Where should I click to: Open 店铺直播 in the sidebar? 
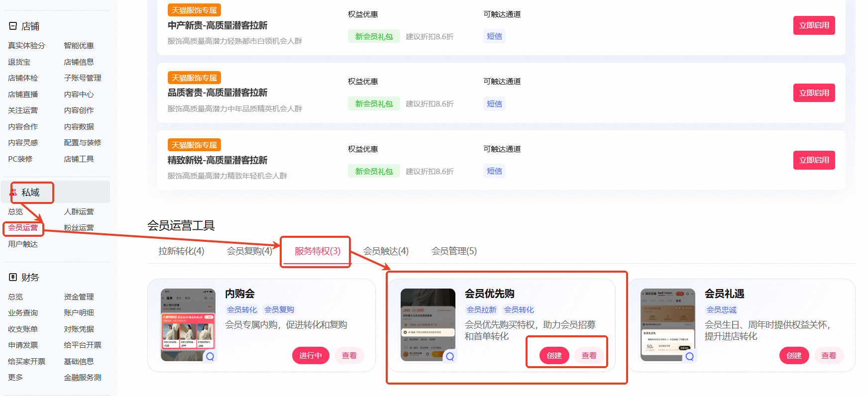click(x=23, y=94)
